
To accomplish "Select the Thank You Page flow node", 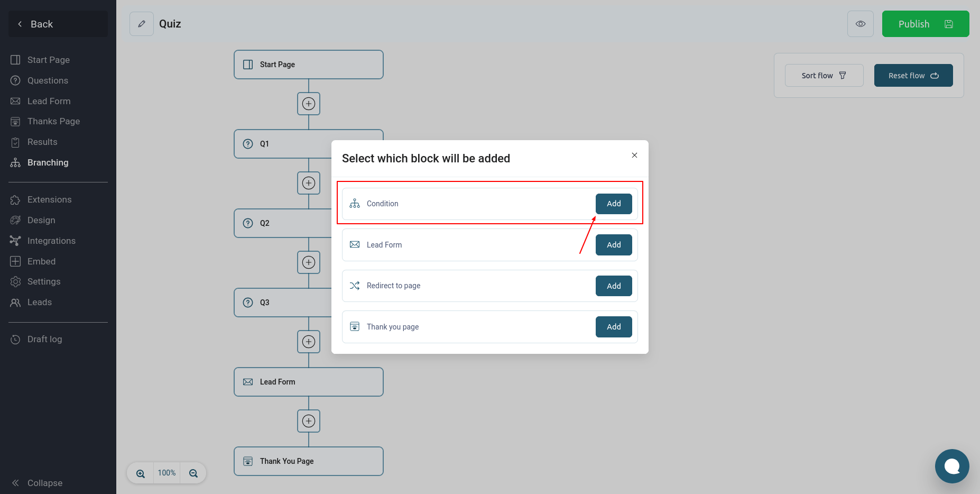I will (309, 461).
